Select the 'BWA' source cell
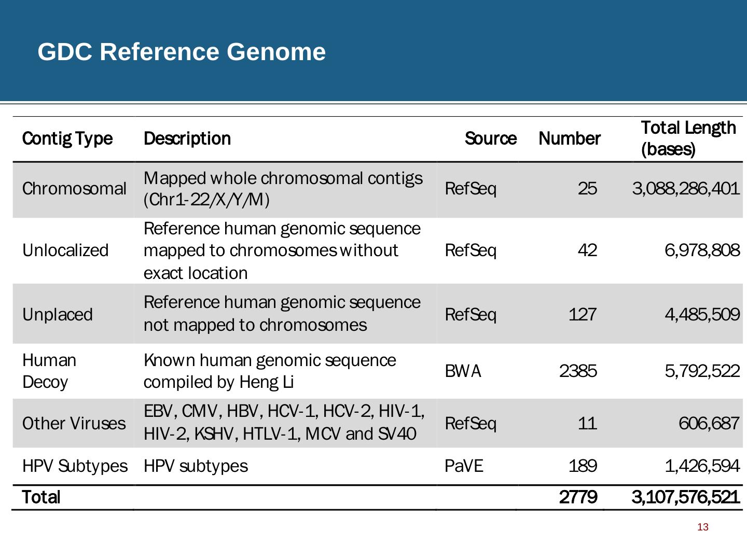 [463, 371]
